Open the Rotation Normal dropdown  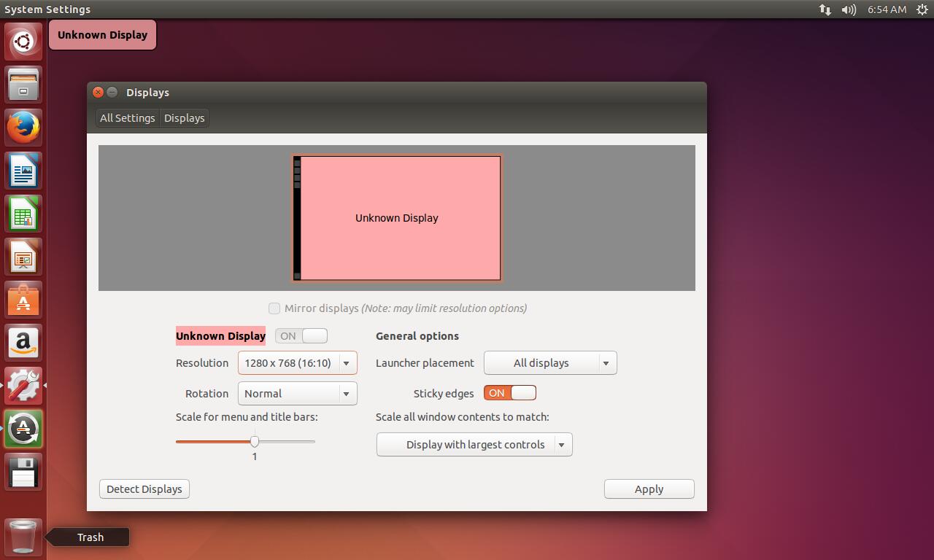click(298, 393)
